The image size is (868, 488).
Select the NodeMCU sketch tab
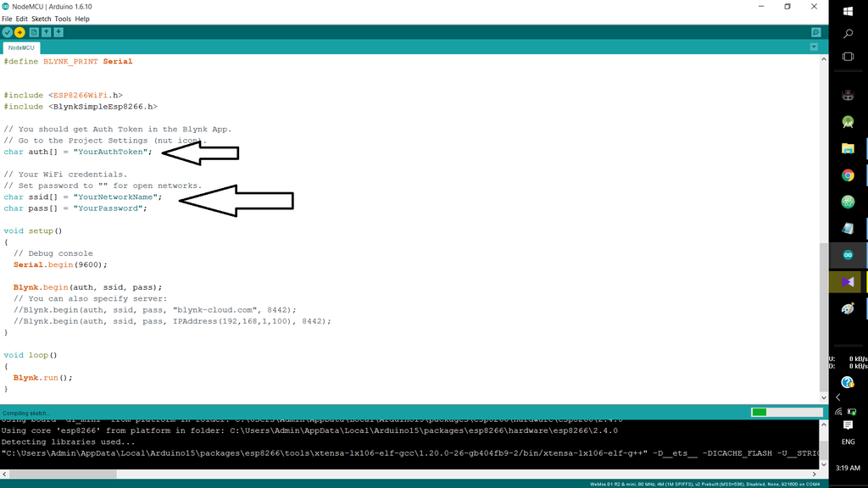coord(21,47)
